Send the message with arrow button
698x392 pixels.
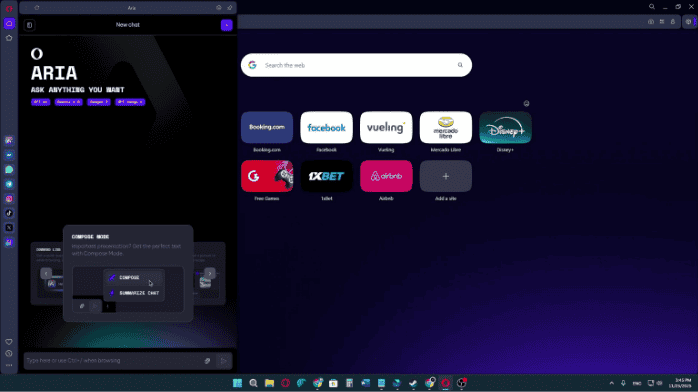[224, 361]
